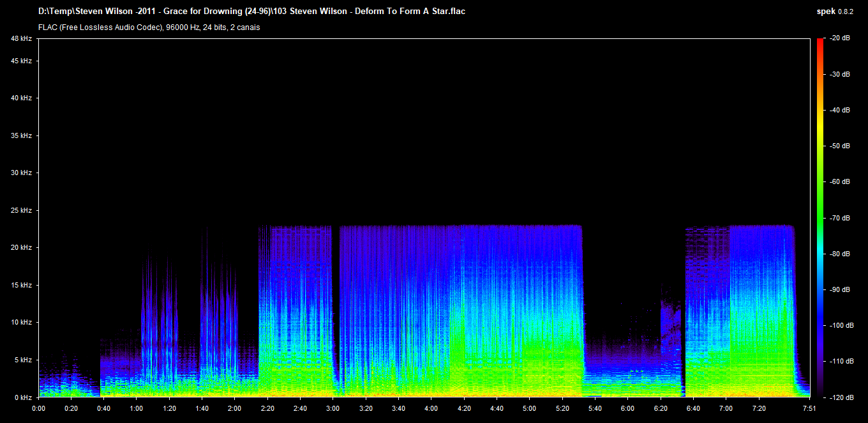Click the 0:00 time axis marker

click(38, 408)
